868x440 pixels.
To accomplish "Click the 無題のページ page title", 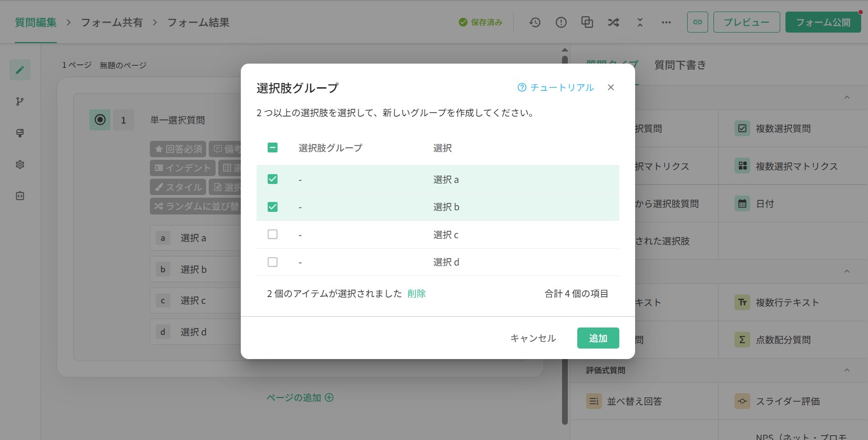I will tap(123, 65).
